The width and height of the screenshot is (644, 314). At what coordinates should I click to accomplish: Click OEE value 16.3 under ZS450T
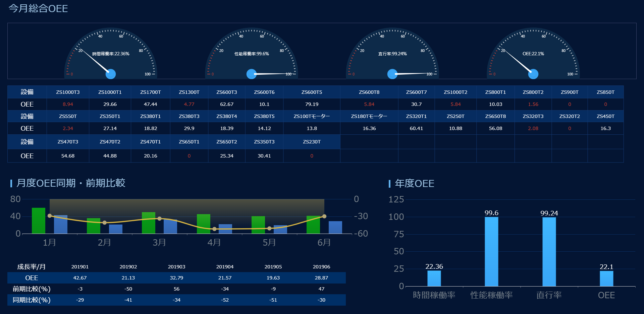[606, 128]
